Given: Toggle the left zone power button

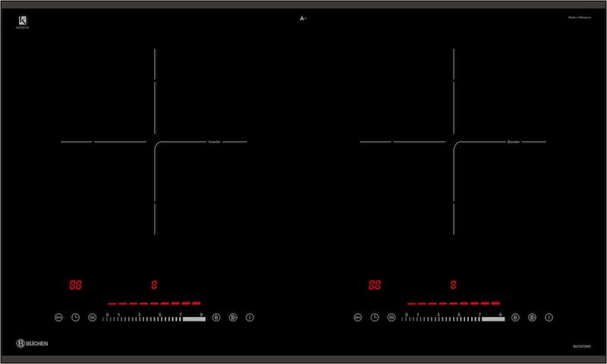Looking at the screenshot, I should [x=249, y=317].
